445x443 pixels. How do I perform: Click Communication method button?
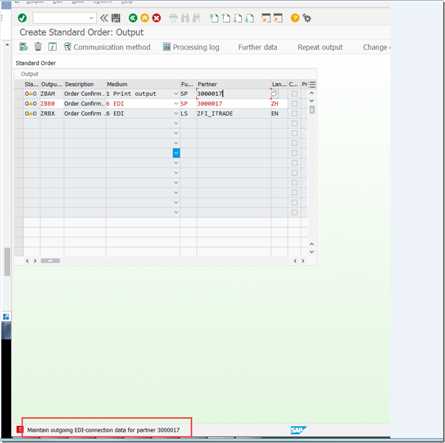tap(107, 47)
